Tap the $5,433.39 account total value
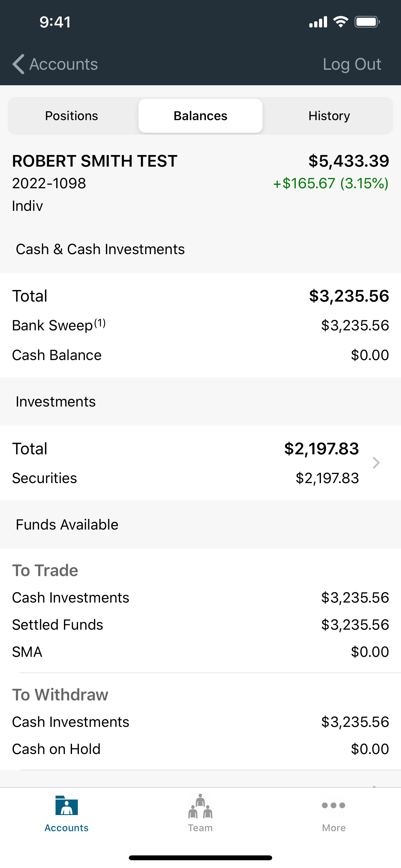This screenshot has height=868, width=401. (348, 161)
